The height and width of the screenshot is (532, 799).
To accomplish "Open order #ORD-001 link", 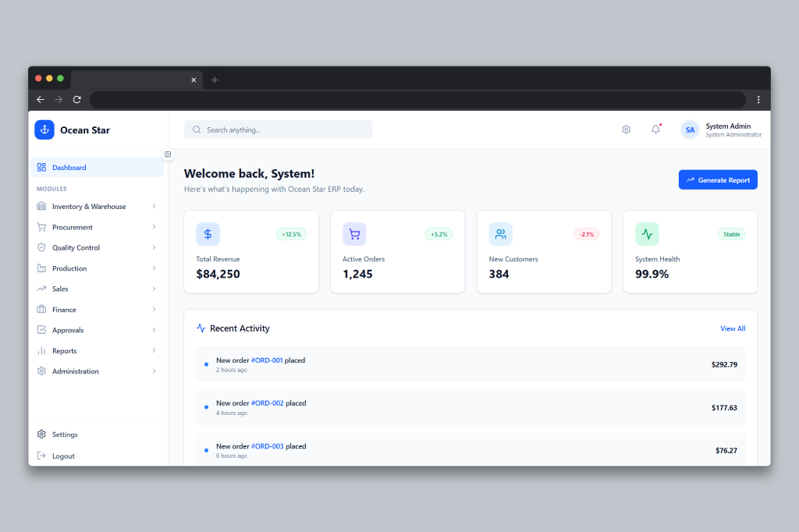I will coord(267,360).
